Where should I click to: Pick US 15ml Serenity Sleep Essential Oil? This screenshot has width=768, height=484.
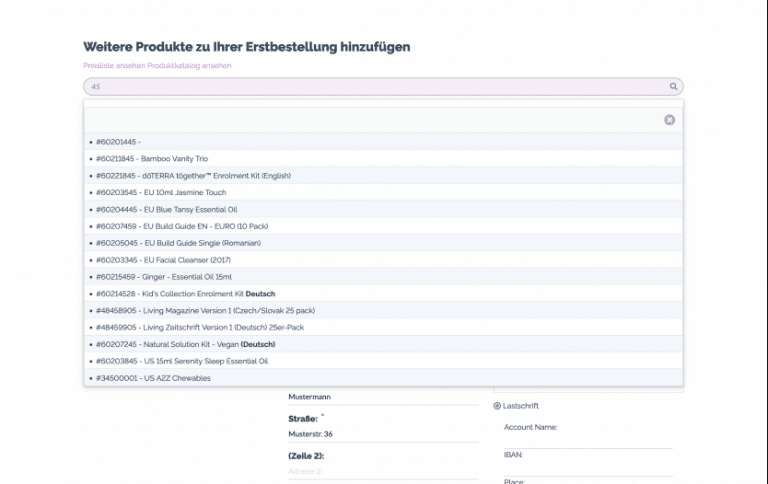206,361
